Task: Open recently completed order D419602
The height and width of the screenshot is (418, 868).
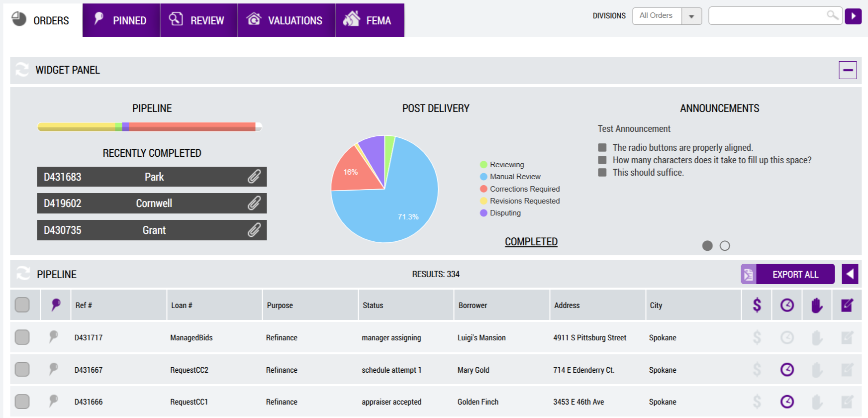Action: click(x=152, y=203)
